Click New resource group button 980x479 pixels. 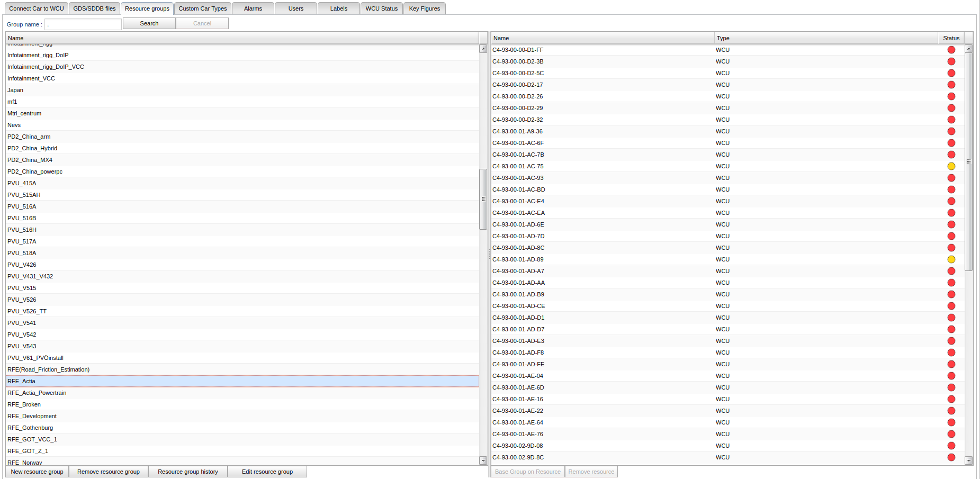pyautogui.click(x=37, y=472)
